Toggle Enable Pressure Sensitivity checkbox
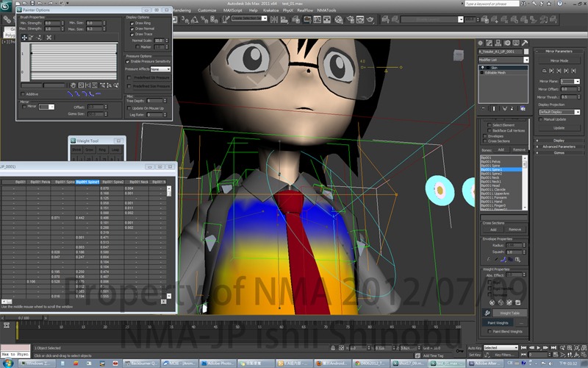 [128, 62]
